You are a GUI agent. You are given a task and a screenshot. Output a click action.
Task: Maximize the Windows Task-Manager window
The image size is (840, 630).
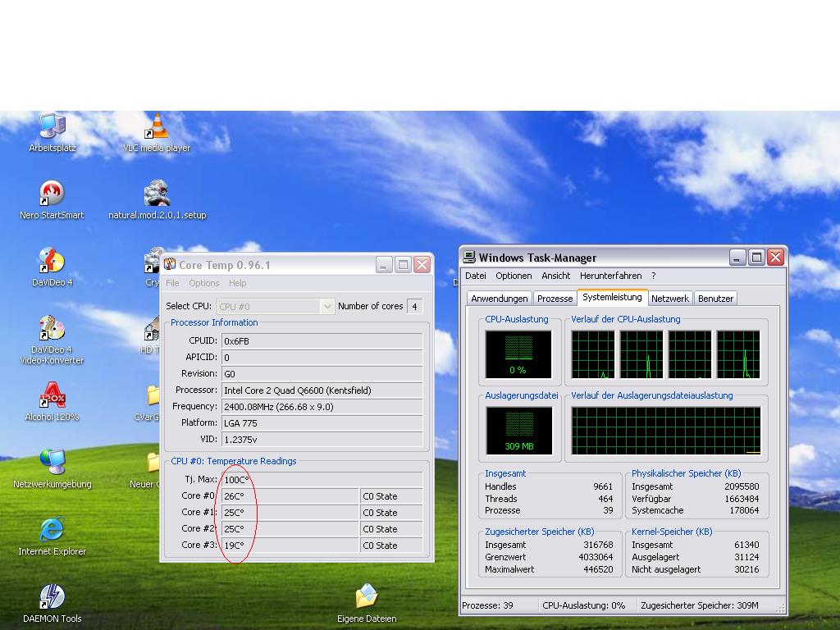[756, 258]
